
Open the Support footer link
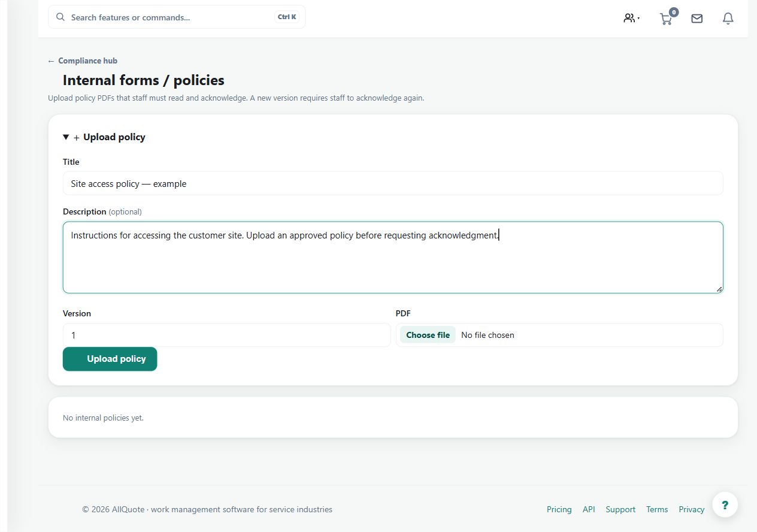[620, 509]
